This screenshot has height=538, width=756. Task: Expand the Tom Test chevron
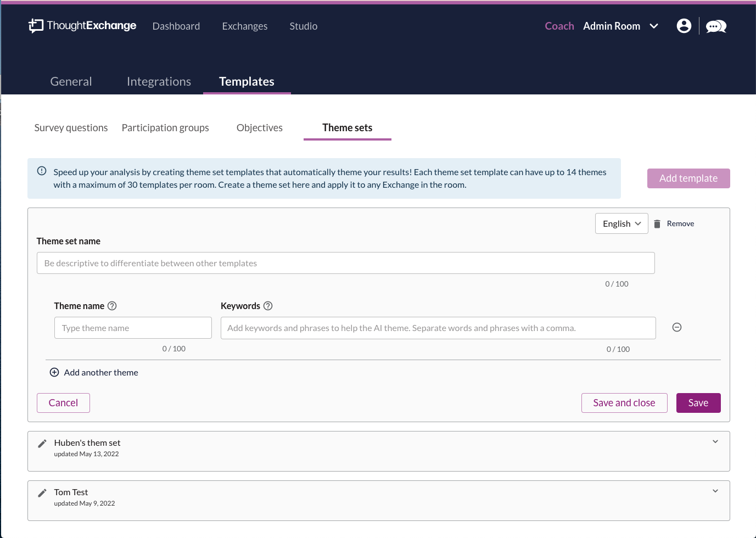715,491
